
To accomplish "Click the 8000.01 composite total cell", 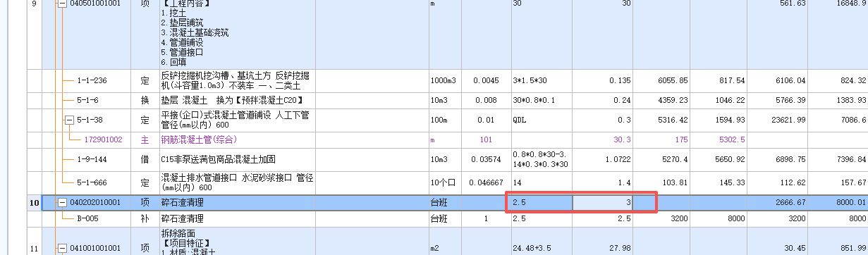I will [838, 203].
